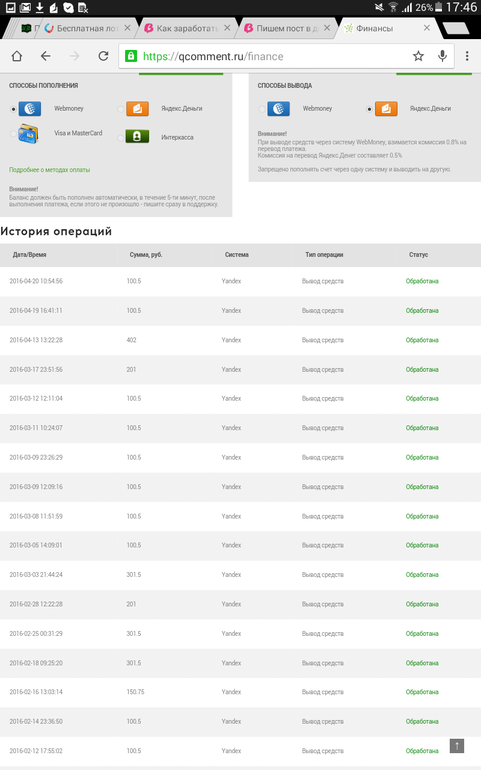Close the Пишем пост tab

click(x=327, y=28)
